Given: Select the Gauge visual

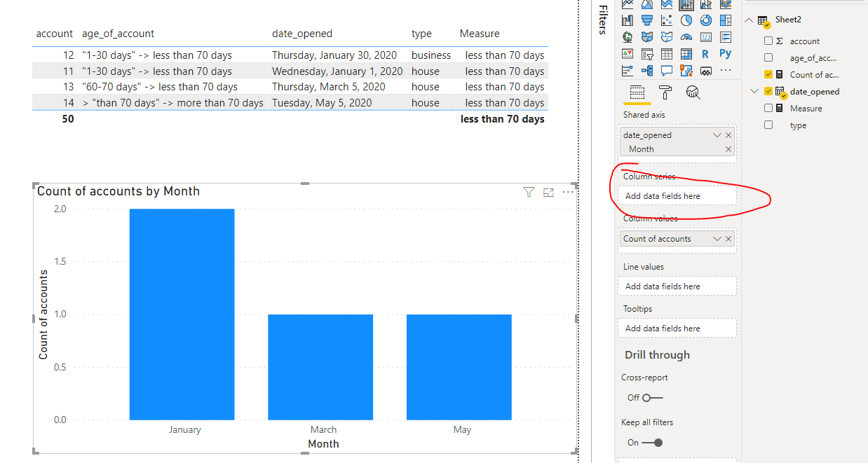Looking at the screenshot, I should tap(686, 37).
